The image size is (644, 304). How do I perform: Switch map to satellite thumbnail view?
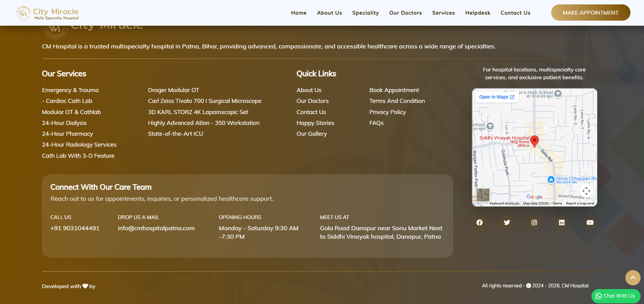[483, 195]
